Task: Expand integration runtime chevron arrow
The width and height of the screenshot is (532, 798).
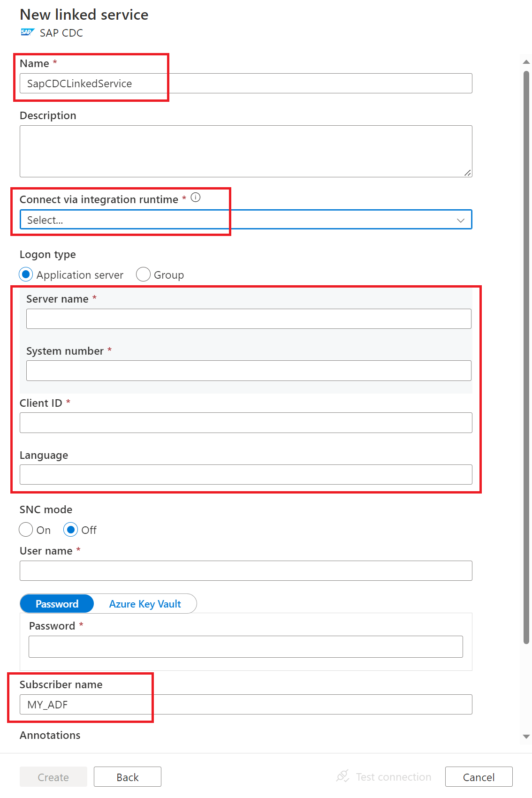Action: (460, 220)
